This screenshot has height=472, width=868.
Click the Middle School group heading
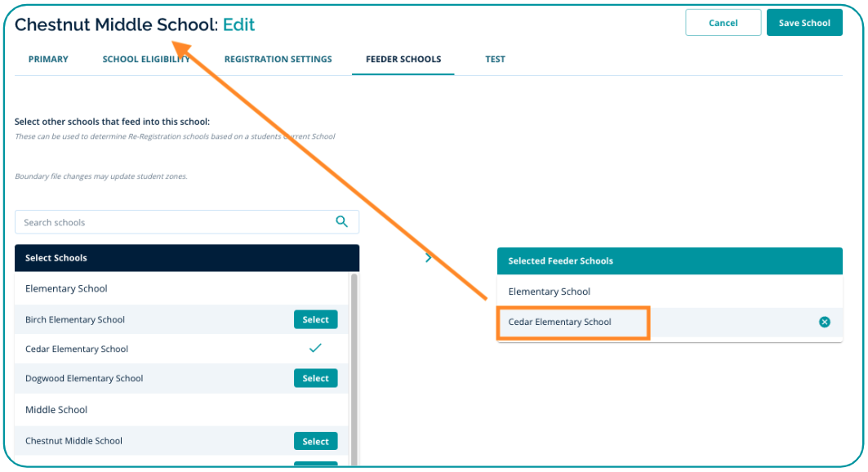click(x=56, y=410)
